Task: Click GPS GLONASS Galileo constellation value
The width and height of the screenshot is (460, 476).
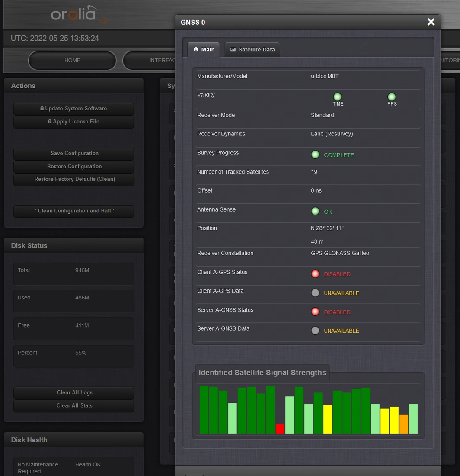Action: pyautogui.click(x=340, y=253)
